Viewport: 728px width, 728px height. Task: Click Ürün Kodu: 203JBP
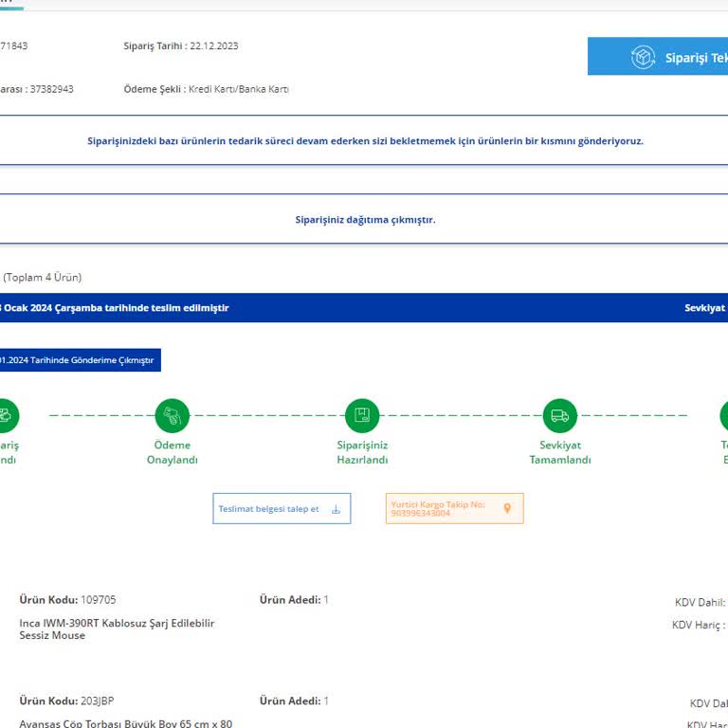tap(67, 701)
